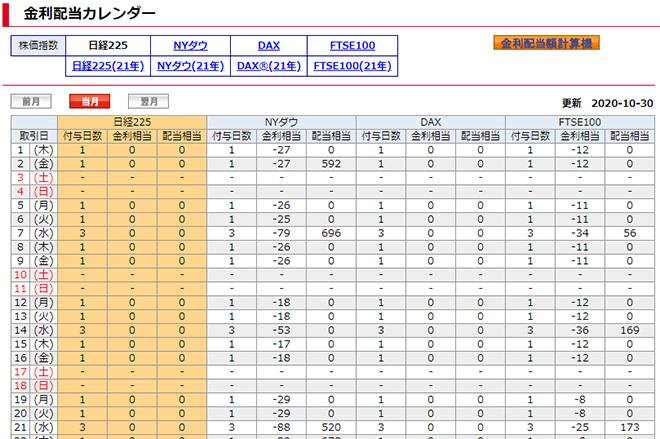Viewport: 660px width, 439px height.
Task: Open 日経225(21年) link
Action: 108,66
